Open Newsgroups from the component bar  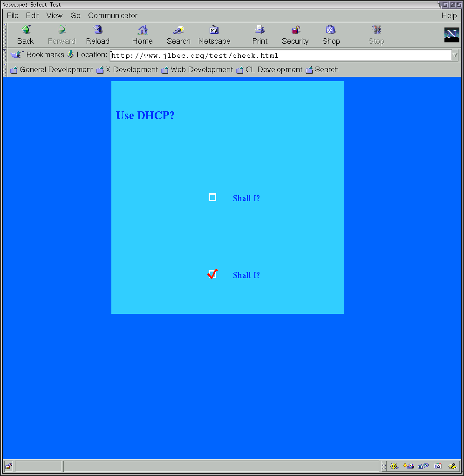click(x=423, y=466)
